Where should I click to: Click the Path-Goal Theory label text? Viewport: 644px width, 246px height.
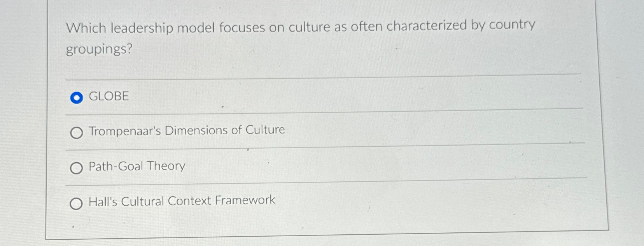(137, 166)
